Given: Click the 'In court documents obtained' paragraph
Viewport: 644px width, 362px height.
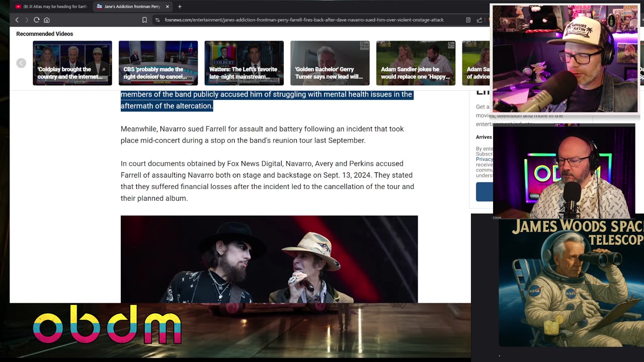Looking at the screenshot, I should point(267,181).
